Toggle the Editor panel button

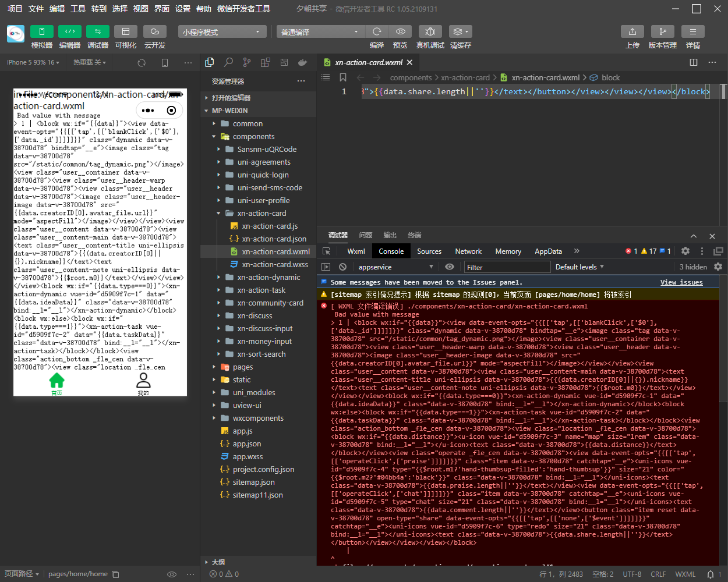click(69, 31)
